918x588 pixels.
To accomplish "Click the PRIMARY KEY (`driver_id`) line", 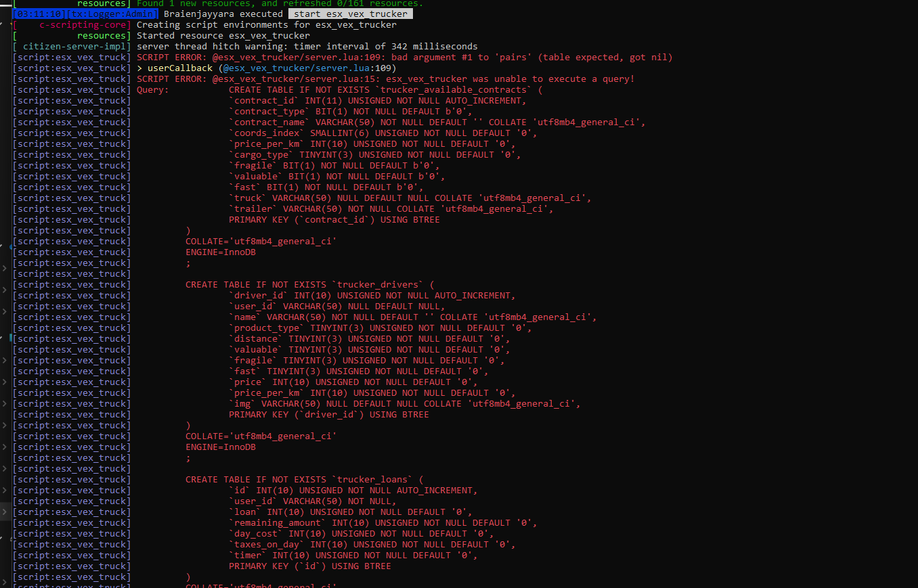I will [x=329, y=415].
